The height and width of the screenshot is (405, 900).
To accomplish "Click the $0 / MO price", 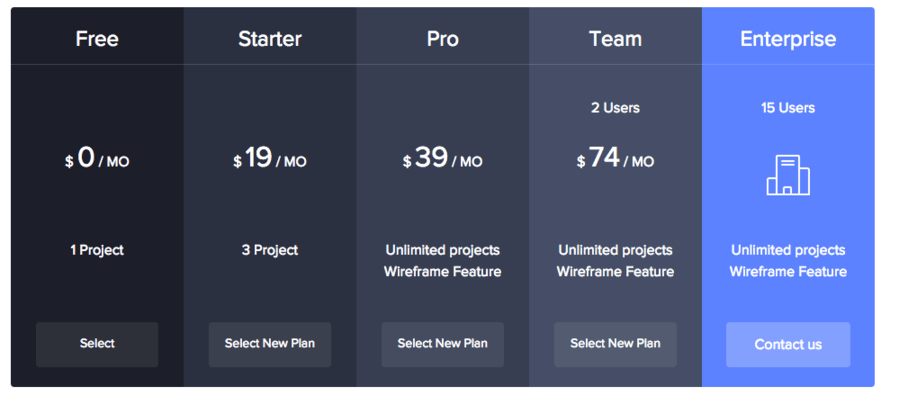I will click(x=97, y=158).
